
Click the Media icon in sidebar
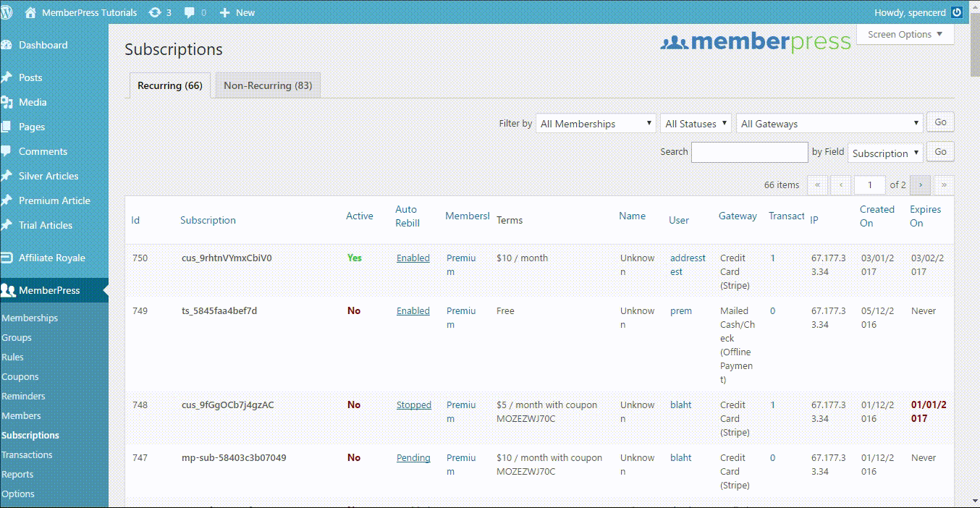[7, 102]
